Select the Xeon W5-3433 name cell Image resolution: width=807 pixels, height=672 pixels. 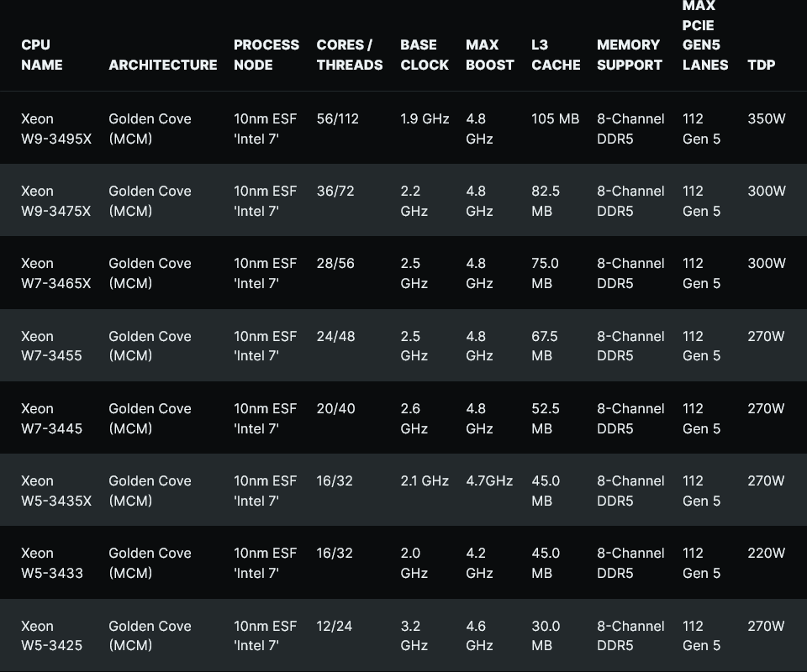point(51,563)
